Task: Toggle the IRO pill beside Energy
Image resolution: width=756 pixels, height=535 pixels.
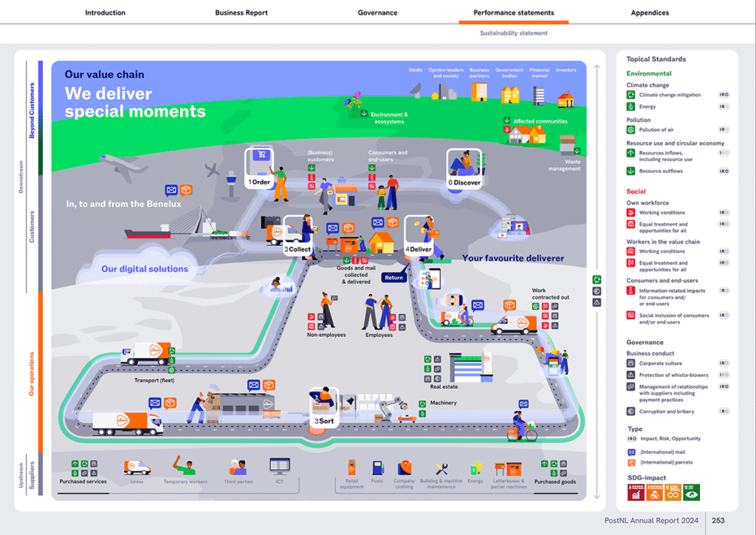Action: pyautogui.click(x=724, y=107)
